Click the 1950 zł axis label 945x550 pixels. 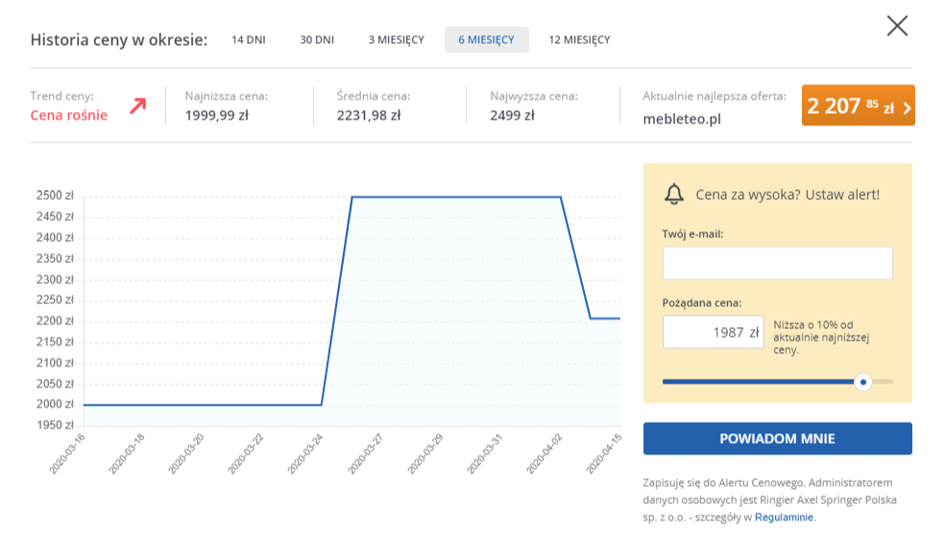click(x=55, y=425)
